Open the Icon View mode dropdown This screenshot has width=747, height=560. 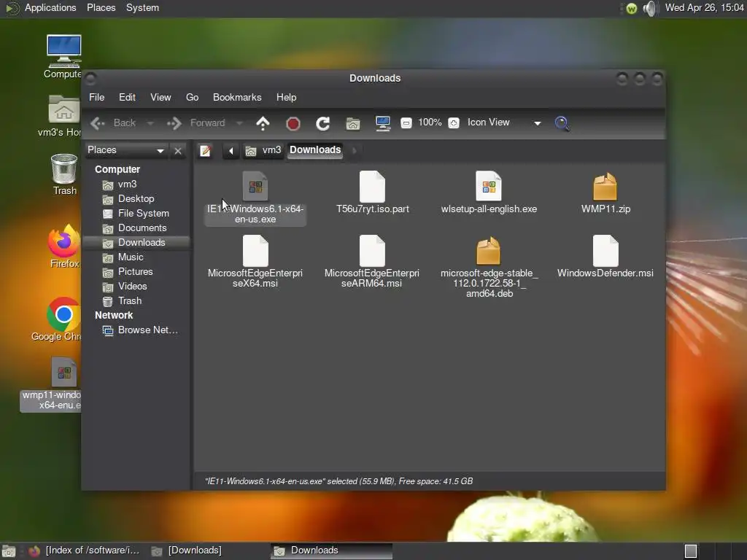click(x=505, y=122)
